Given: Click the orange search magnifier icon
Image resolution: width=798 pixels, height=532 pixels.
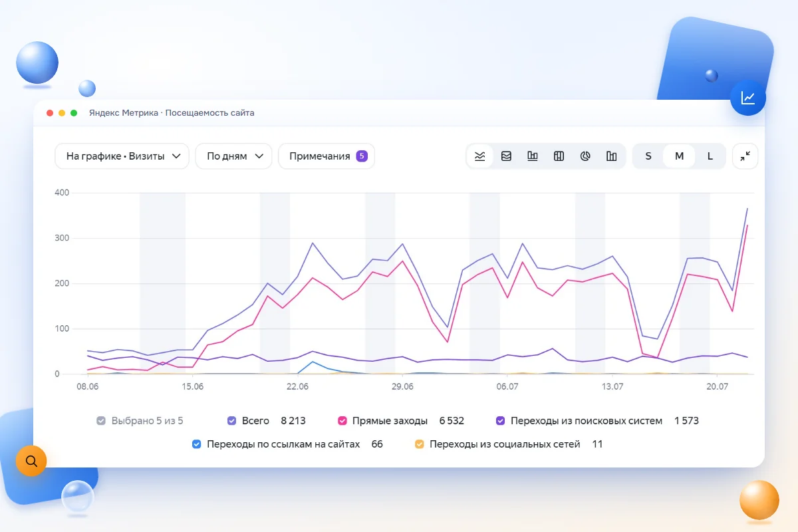Looking at the screenshot, I should point(31,460).
